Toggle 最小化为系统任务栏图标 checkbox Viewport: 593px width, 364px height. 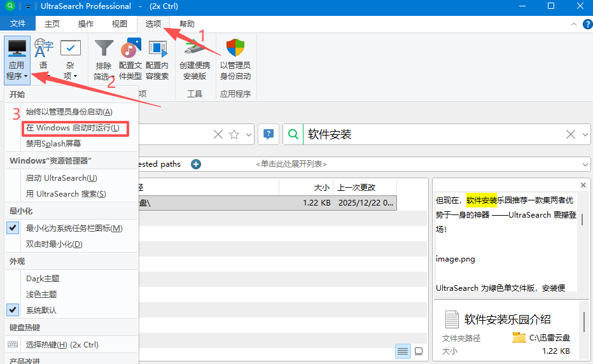coord(13,228)
